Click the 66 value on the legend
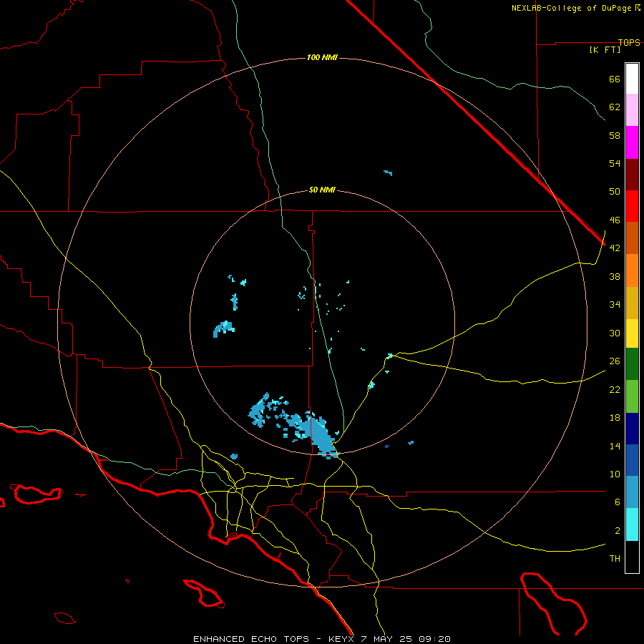The height and width of the screenshot is (644, 644). click(615, 79)
